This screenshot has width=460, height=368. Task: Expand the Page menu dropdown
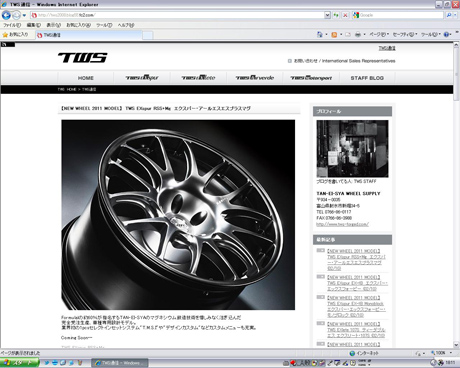tap(379, 34)
